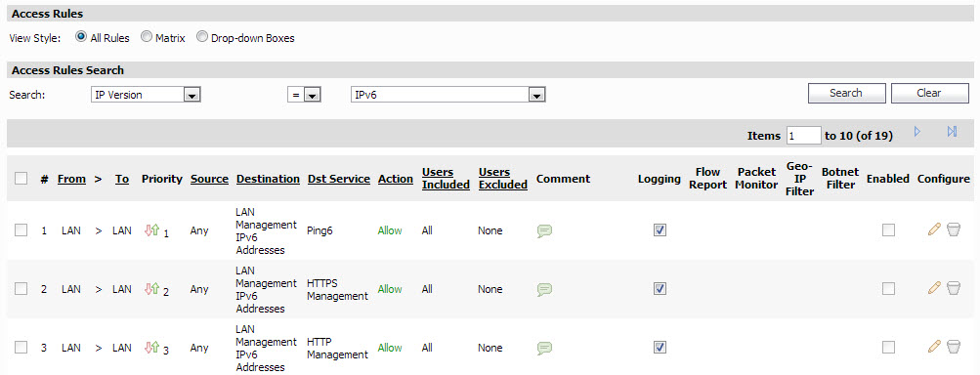This screenshot has height=375, width=980.
Task: Expand the IPv6 value dropdown
Action: (x=448, y=95)
